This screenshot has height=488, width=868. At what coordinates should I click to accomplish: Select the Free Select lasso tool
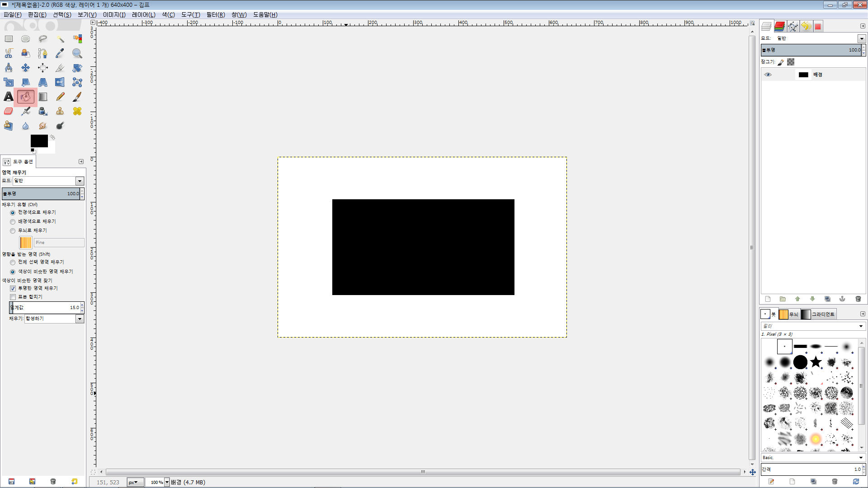click(43, 39)
